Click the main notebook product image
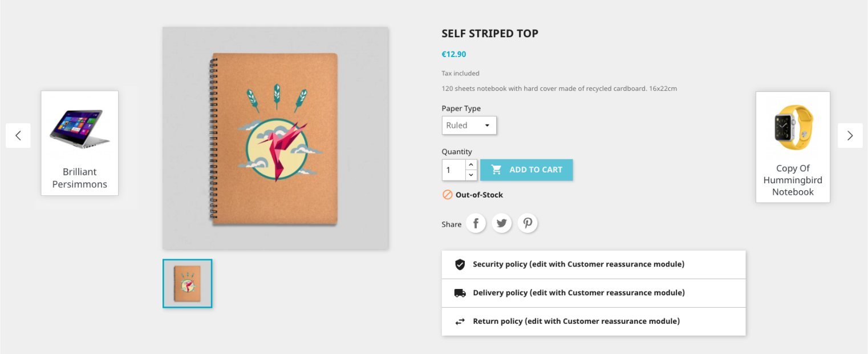 point(275,138)
